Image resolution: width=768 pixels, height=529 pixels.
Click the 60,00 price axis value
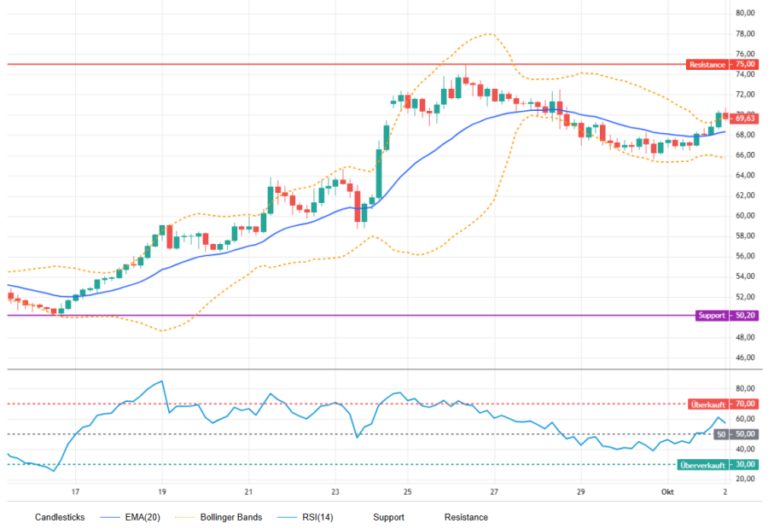(745, 216)
